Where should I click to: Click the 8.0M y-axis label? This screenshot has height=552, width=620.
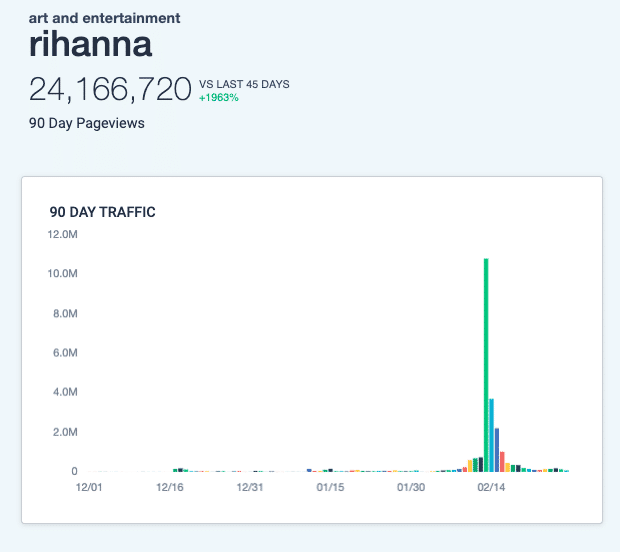65,314
